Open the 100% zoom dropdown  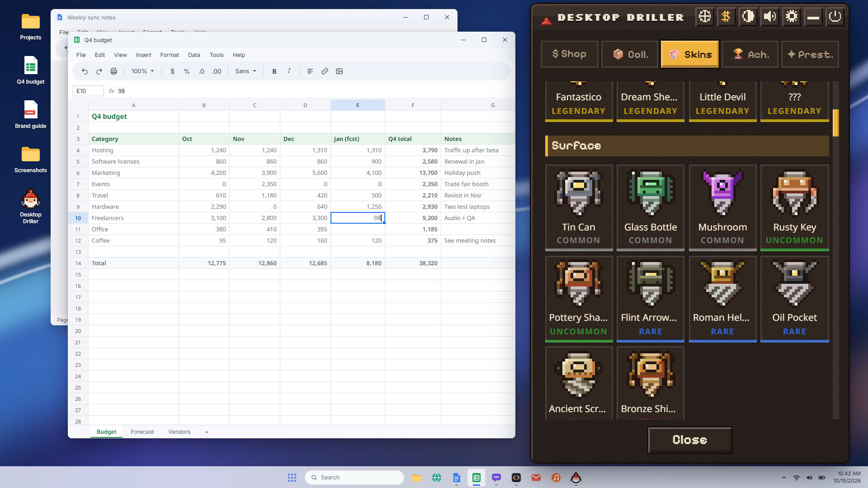pyautogui.click(x=142, y=71)
